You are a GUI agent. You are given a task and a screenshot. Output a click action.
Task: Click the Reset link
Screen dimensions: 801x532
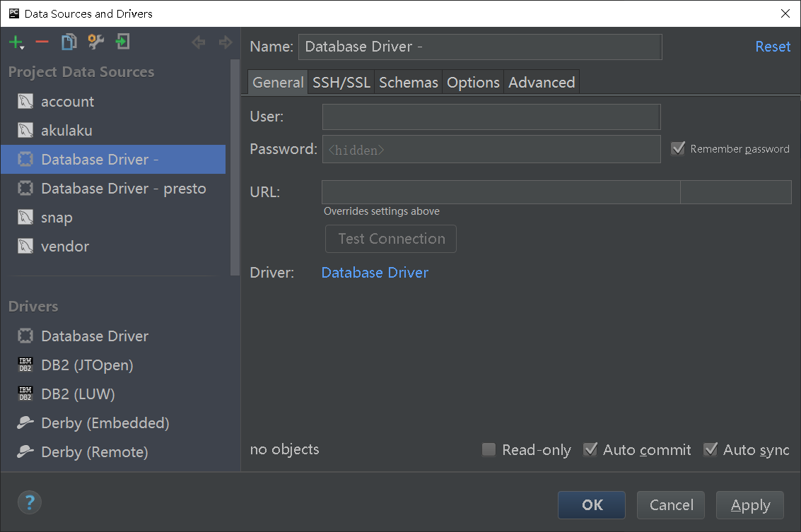click(x=773, y=46)
